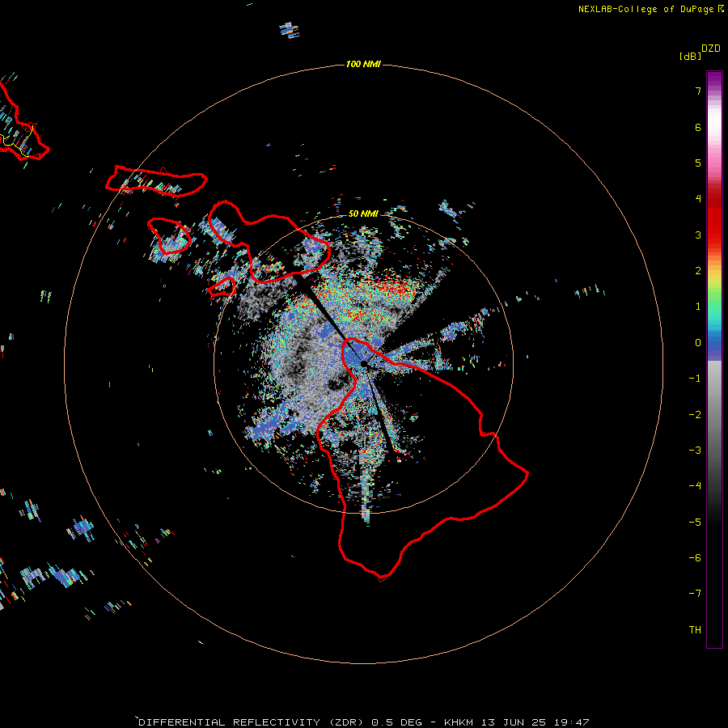The height and width of the screenshot is (728, 728).
Task: Select the -3 dB scale tick label
Action: [695, 451]
